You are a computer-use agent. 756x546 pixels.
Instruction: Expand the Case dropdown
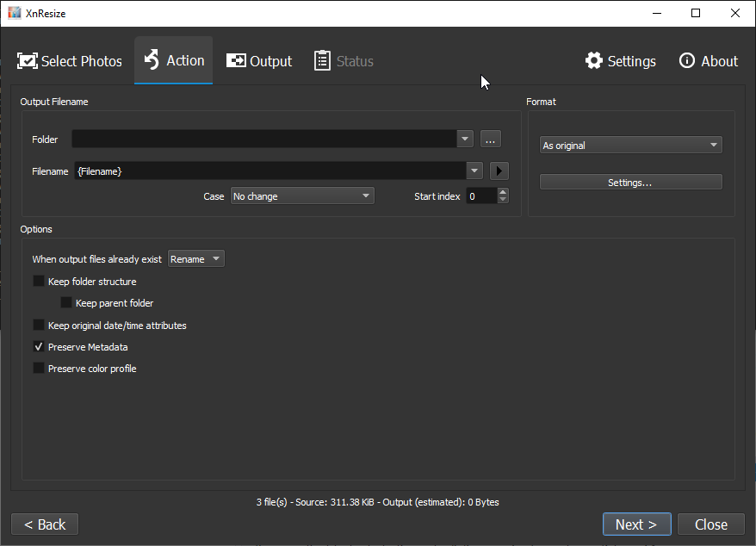(301, 195)
